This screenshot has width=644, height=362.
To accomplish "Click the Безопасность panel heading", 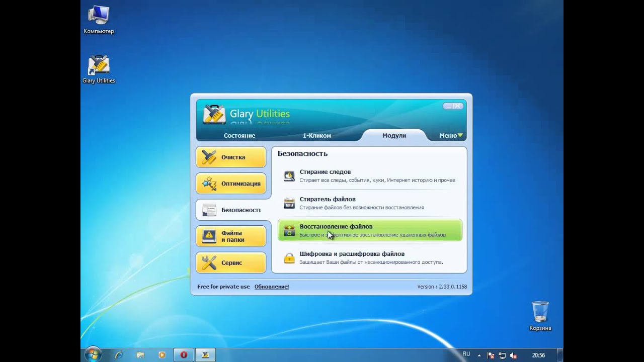I will pyautogui.click(x=302, y=154).
